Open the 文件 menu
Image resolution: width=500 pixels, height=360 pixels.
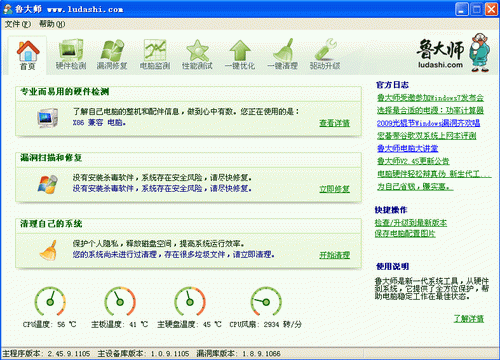pos(18,24)
